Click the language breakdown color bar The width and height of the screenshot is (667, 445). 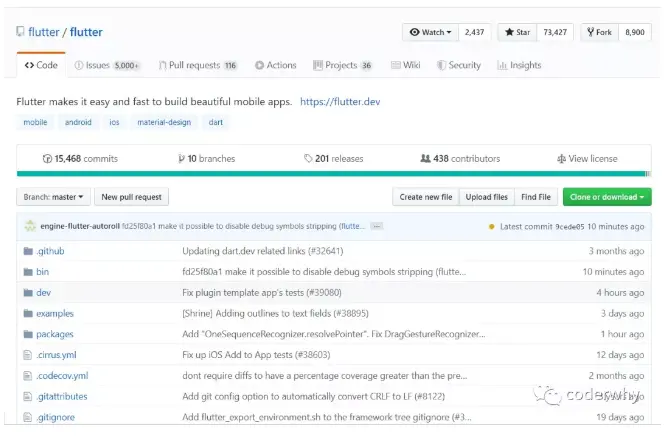coord(334,174)
